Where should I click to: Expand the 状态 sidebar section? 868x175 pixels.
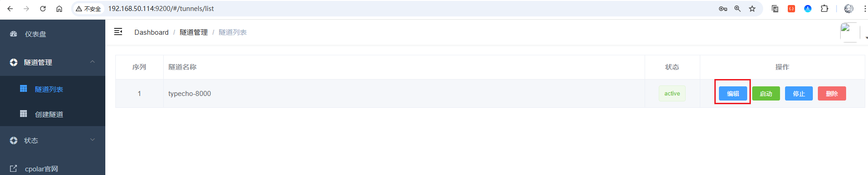(52, 140)
